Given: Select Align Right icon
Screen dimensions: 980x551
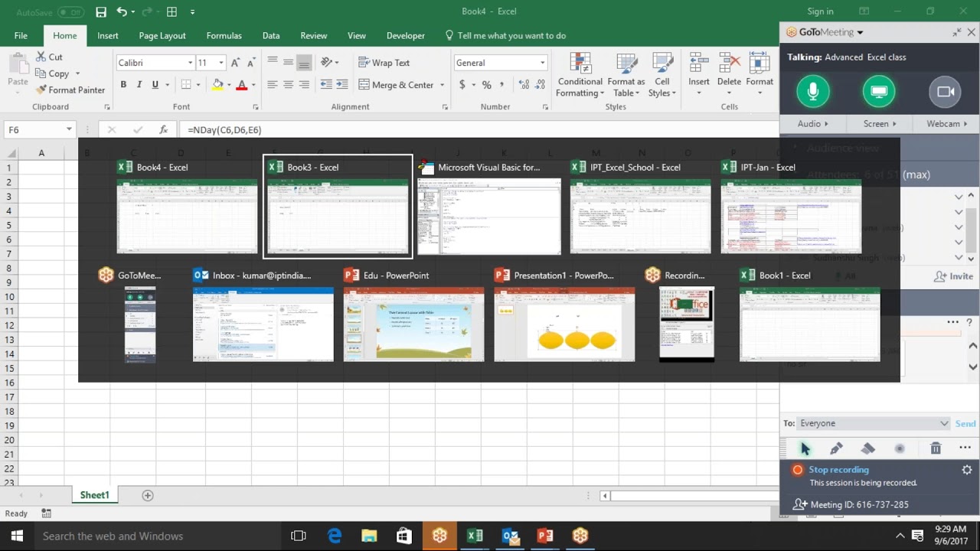Looking at the screenshot, I should (x=304, y=85).
